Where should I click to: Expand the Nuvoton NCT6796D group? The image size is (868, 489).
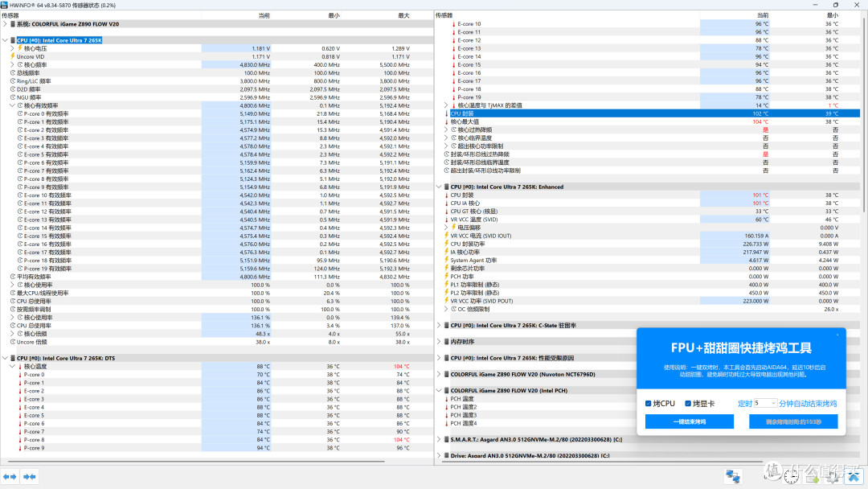[x=439, y=374]
